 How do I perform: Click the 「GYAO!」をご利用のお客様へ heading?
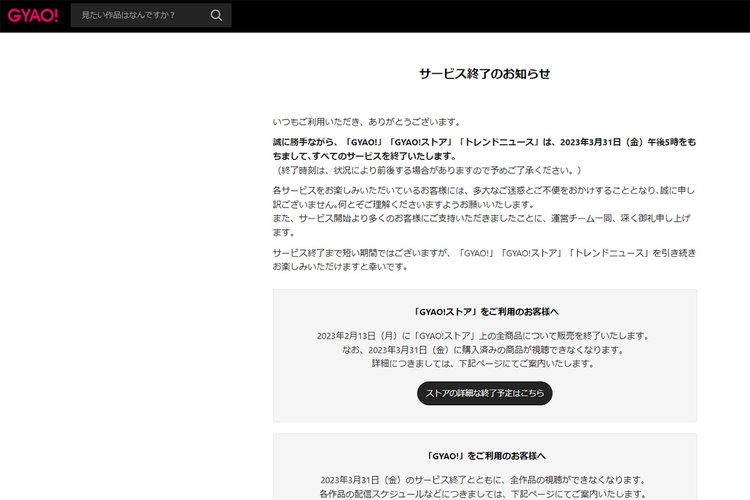point(485,456)
